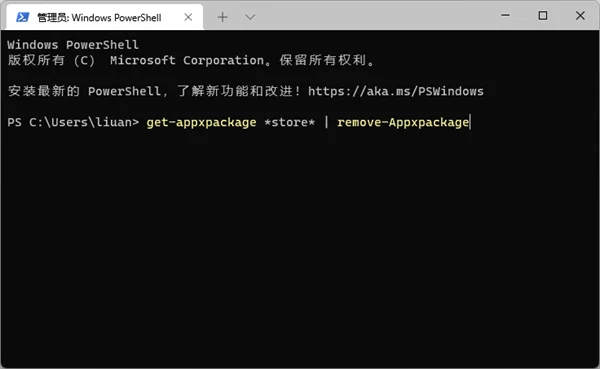Viewport: 600px width, 369px height.
Task: Expand the new tab profile dropdown chevron
Action: tap(250, 17)
